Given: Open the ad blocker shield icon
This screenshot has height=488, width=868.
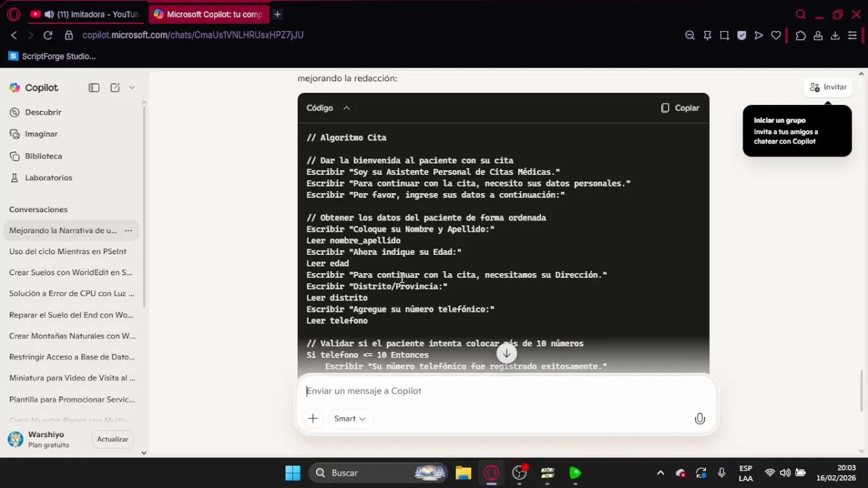Looking at the screenshot, I should pos(741,35).
